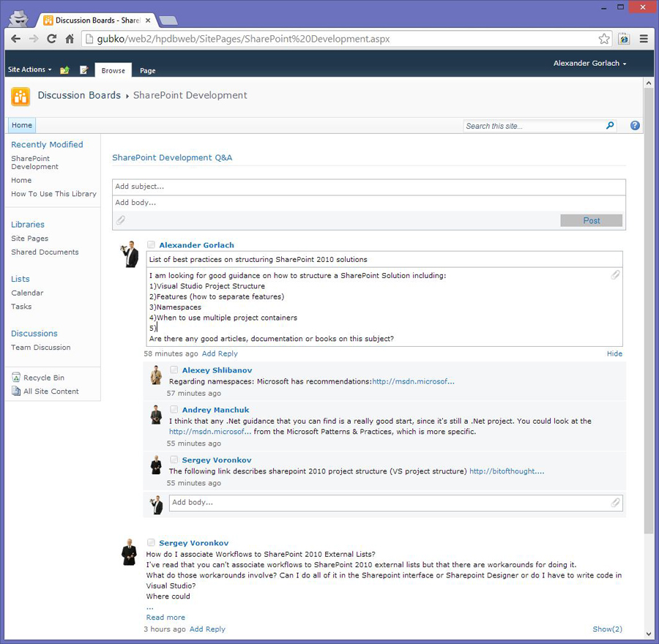Click the orange Discussion Boards site logo
Image resolution: width=659 pixels, height=644 pixels.
[x=21, y=97]
